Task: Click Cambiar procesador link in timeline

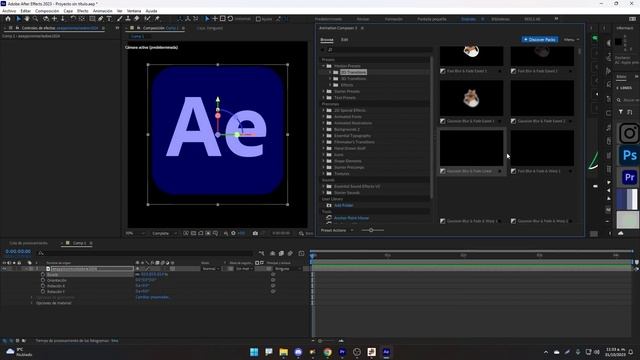Action: [x=152, y=297]
